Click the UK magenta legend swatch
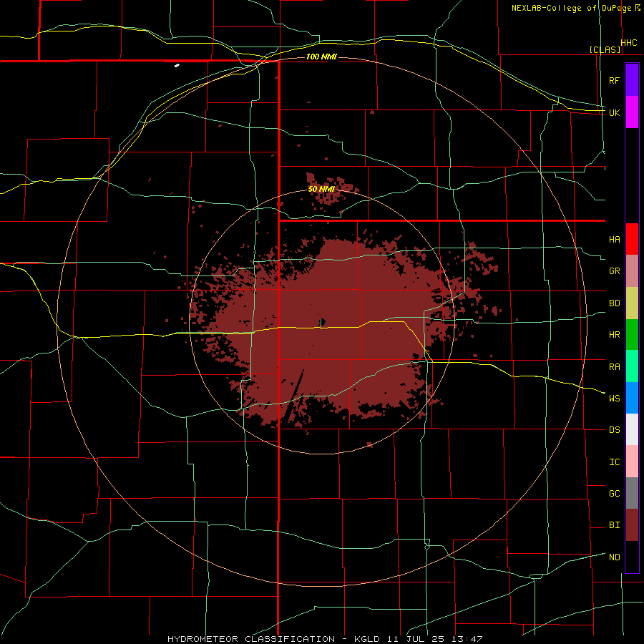The image size is (644, 644). click(632, 112)
